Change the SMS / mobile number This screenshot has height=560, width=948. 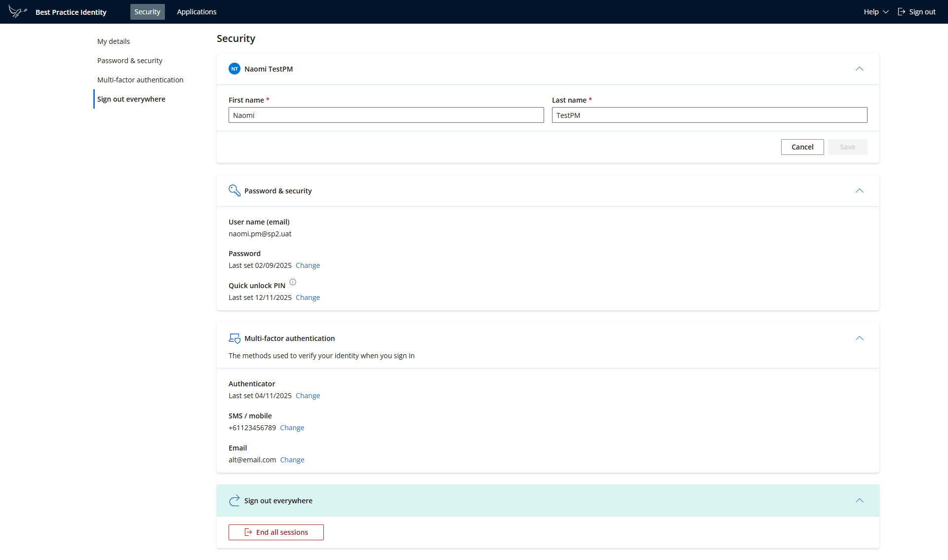pyautogui.click(x=292, y=428)
